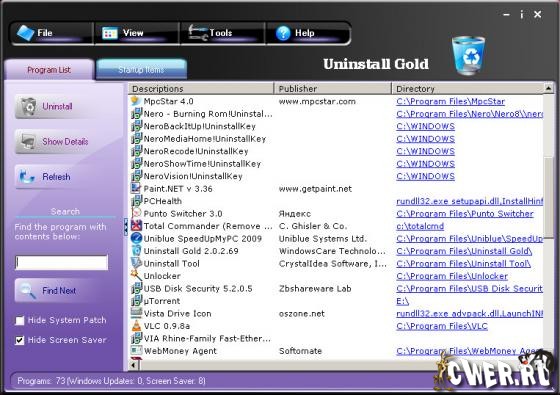560x395 pixels.
Task: Switch to the Program List tab
Action: tap(49, 70)
